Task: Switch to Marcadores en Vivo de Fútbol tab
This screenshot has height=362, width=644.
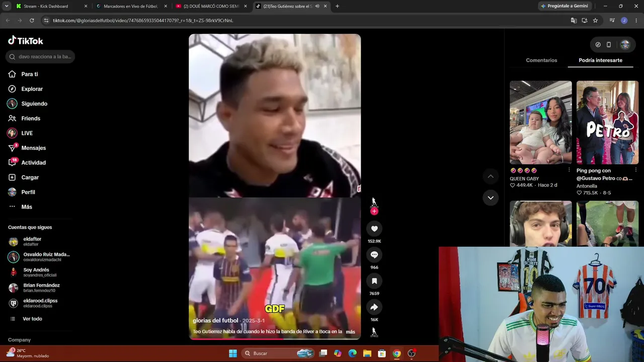Action: (131, 6)
